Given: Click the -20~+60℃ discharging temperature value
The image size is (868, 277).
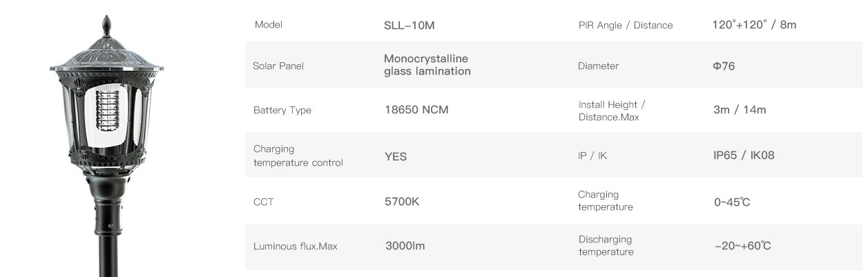Looking at the screenshot, I should point(742,247).
